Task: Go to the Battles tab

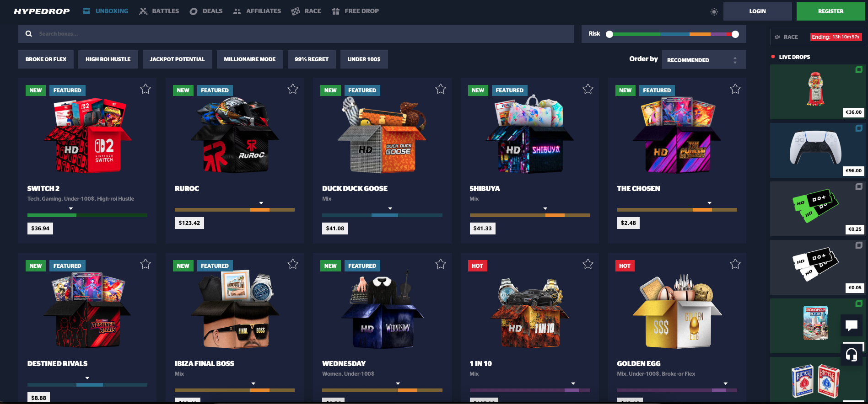Action: coord(159,11)
